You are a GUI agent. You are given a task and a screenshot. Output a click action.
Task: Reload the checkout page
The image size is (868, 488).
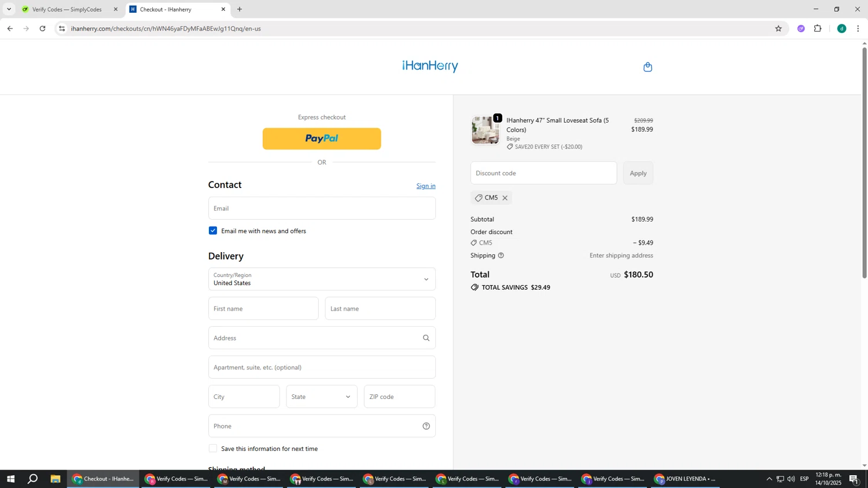[x=43, y=28]
